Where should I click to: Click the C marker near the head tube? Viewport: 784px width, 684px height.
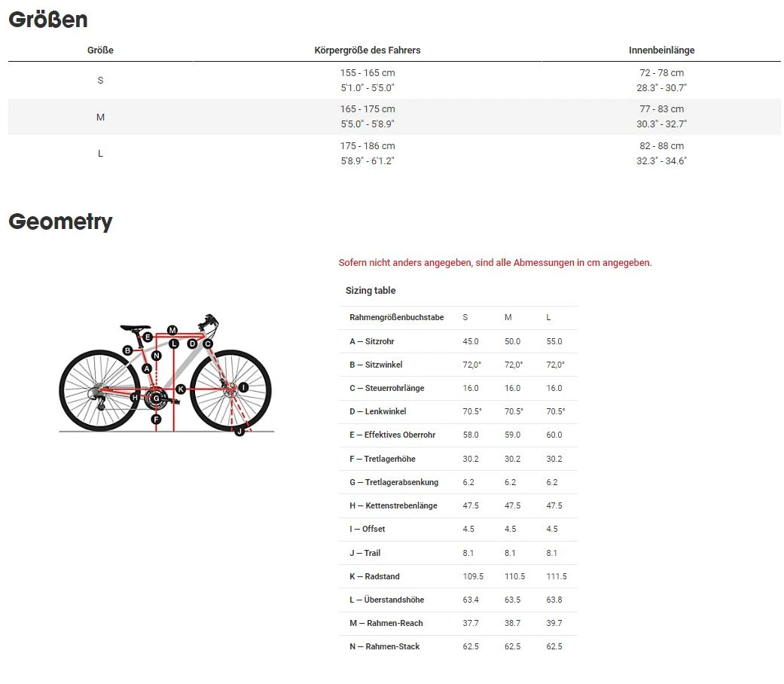[x=208, y=344]
